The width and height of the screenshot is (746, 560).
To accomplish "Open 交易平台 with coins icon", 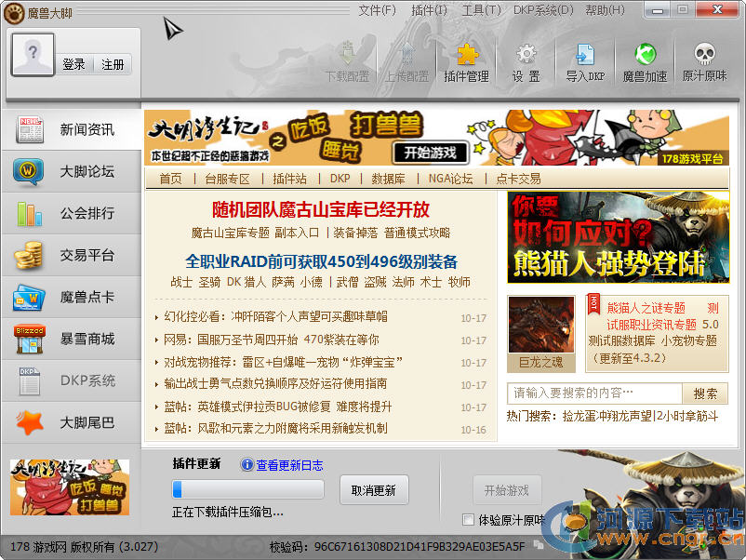I will click(x=72, y=256).
